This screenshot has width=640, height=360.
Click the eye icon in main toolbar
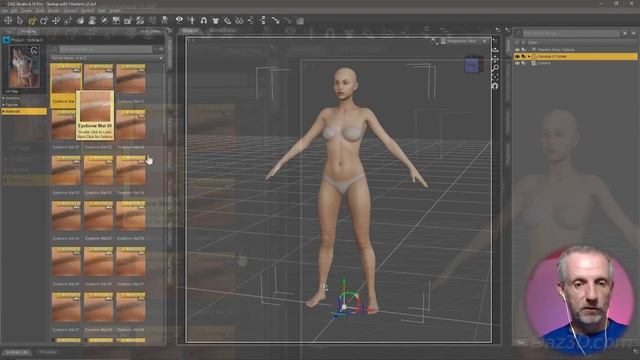click(179, 20)
